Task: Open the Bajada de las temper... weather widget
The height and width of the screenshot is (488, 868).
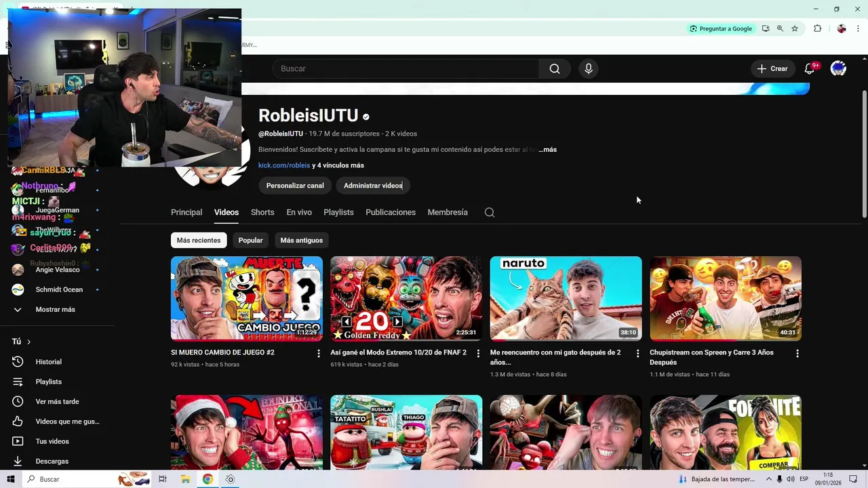Action: (715, 479)
